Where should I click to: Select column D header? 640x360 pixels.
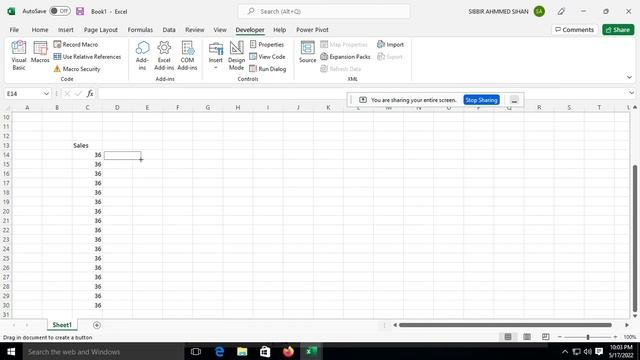(117, 107)
